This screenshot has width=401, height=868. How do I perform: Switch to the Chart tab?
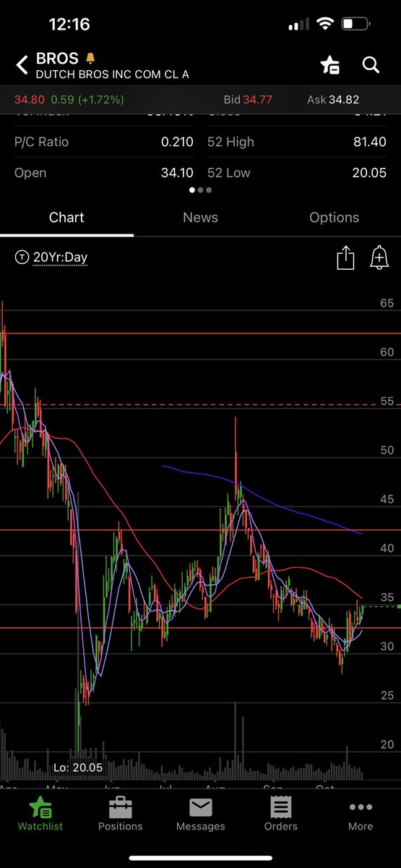(x=66, y=217)
